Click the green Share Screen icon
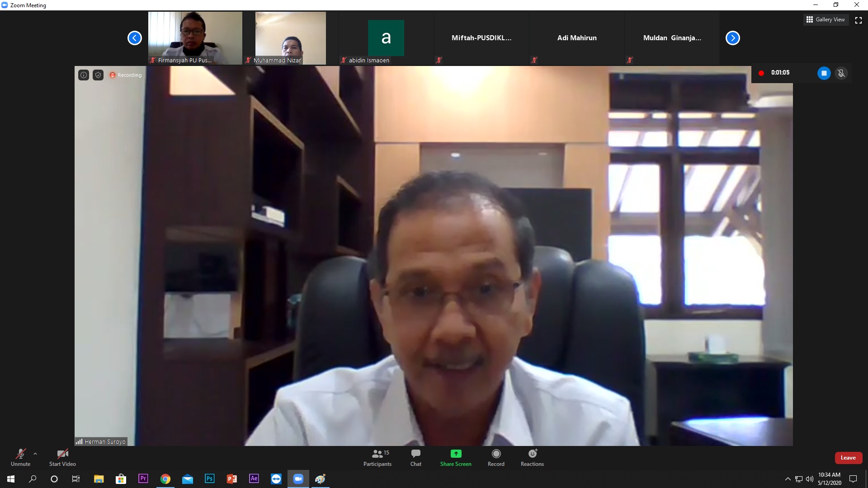This screenshot has width=868, height=488. pos(456,454)
